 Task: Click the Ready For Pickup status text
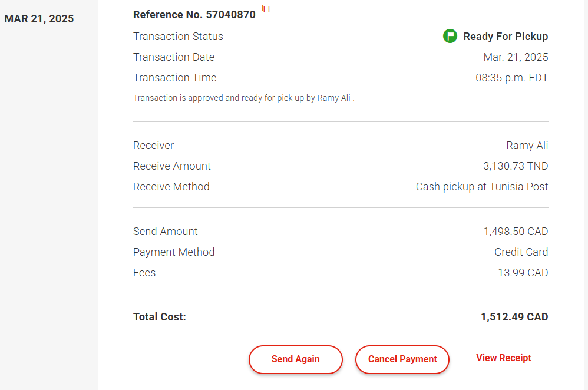[x=506, y=37]
